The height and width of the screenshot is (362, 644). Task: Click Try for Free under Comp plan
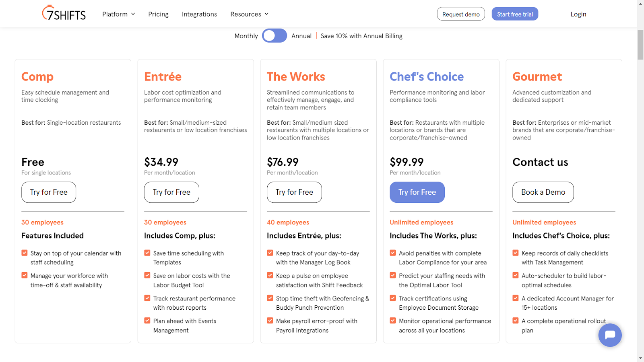pos(48,192)
